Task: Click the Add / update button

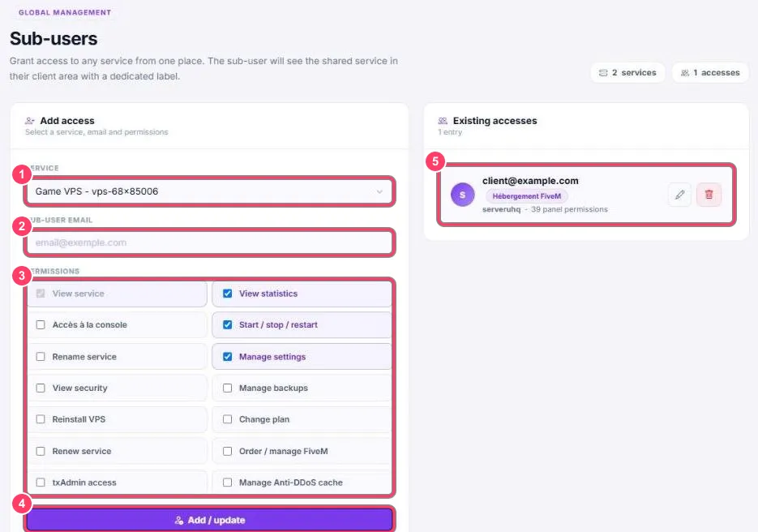Action: coord(209,521)
